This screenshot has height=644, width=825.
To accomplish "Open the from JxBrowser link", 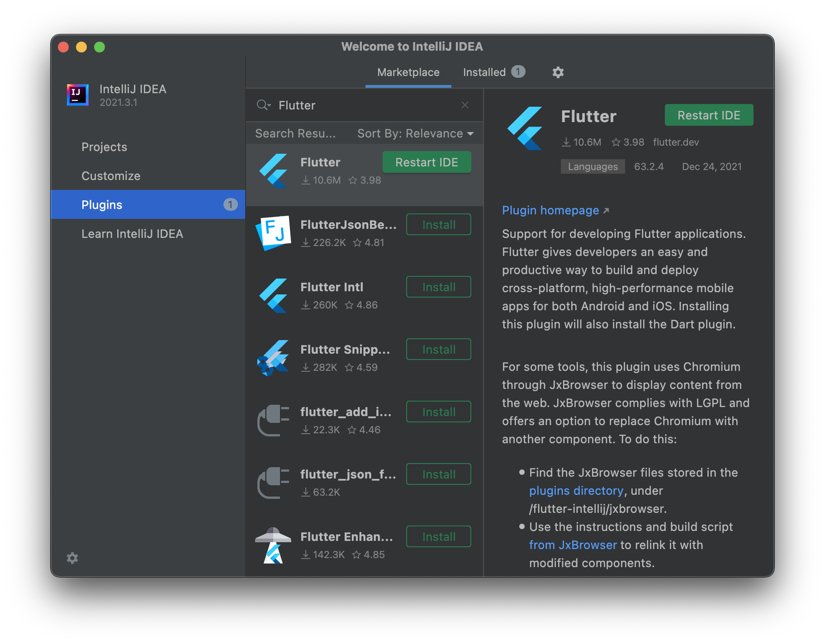I will 573,545.
